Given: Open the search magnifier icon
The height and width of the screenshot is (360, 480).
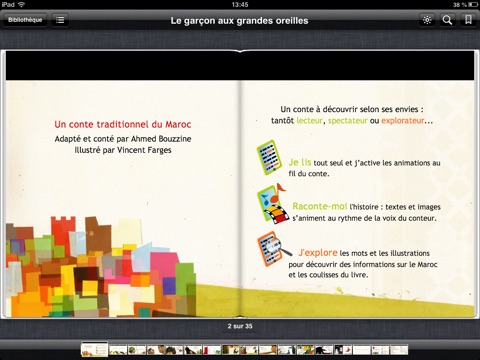Looking at the screenshot, I should (x=447, y=20).
